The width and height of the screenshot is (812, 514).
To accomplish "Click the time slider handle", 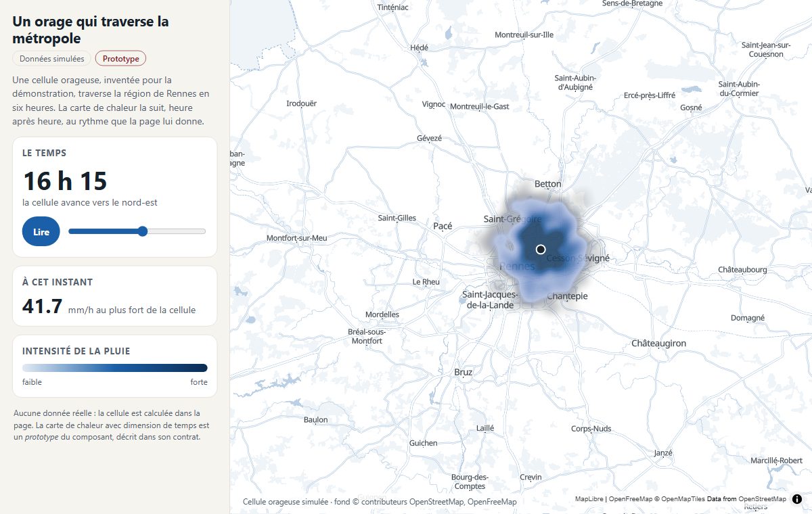I will [x=142, y=231].
